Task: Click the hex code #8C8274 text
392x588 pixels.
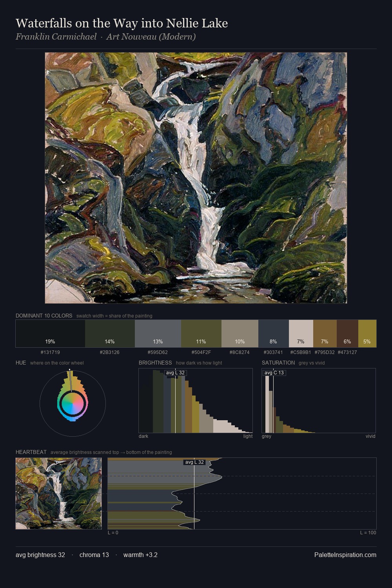Action: pyautogui.click(x=240, y=352)
